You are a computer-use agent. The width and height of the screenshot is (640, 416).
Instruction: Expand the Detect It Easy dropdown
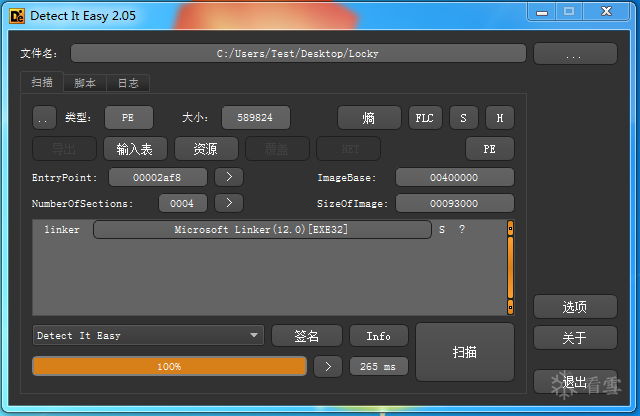[x=149, y=336]
